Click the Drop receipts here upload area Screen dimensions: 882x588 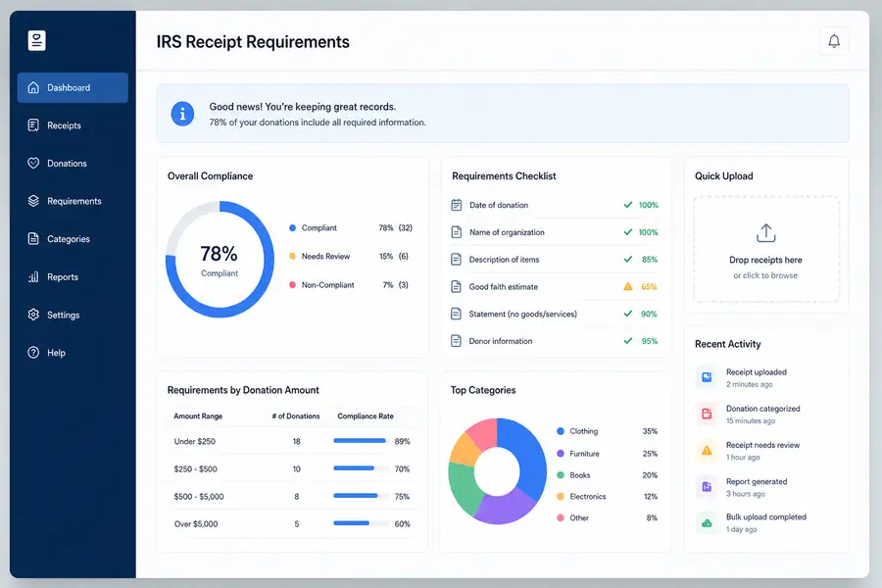pos(766,249)
